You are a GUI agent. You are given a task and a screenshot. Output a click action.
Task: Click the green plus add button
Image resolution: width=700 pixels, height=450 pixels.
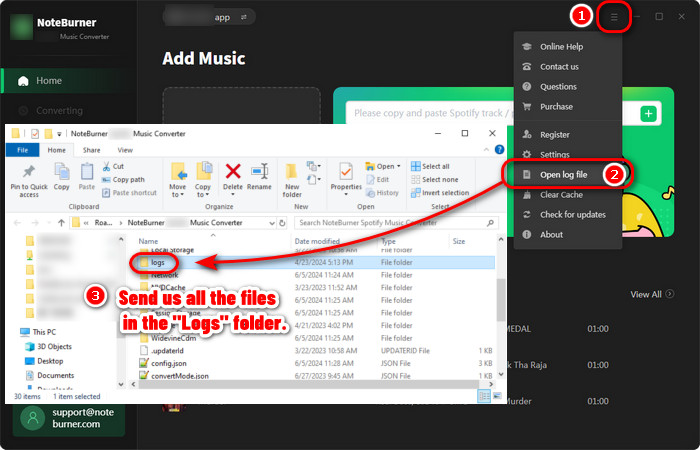pos(648,114)
